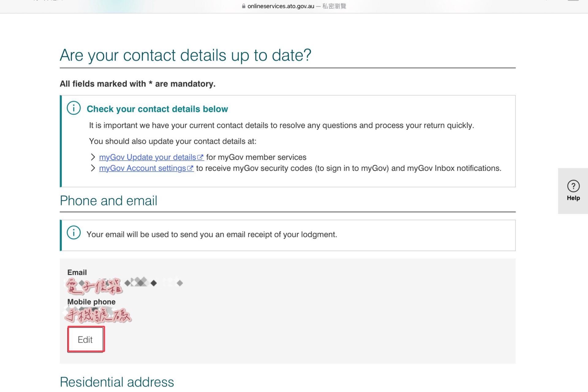
Task: Click the 'Mobile phone' field label
Action: [91, 302]
